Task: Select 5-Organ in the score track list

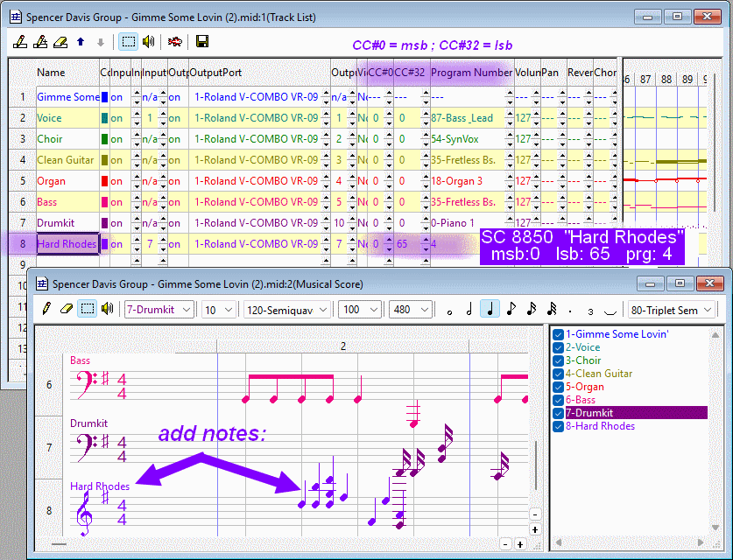Action: click(585, 387)
